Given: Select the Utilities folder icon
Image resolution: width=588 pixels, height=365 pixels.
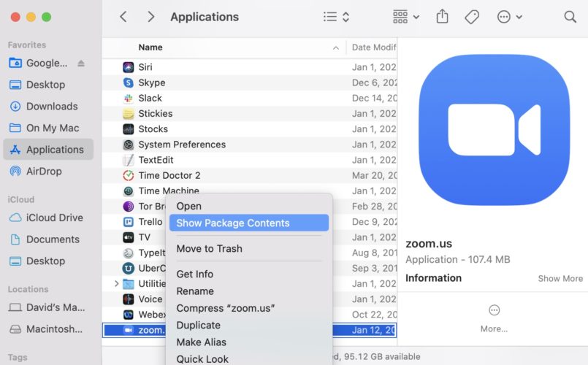Looking at the screenshot, I should tap(129, 284).
